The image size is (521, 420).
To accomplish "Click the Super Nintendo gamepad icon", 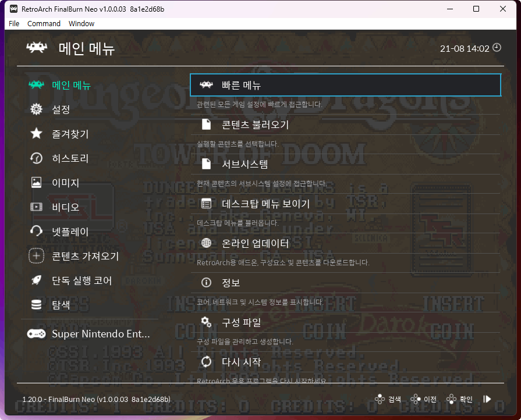I will 36,334.
